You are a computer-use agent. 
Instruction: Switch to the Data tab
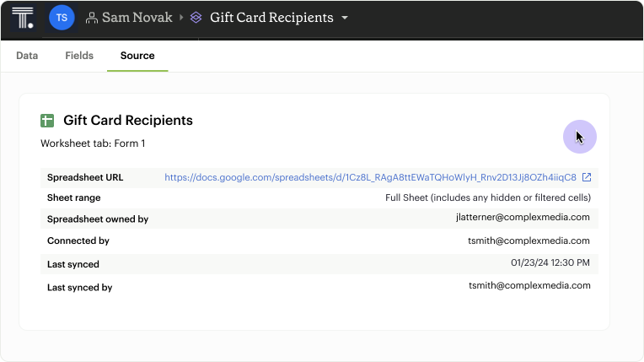tap(27, 56)
